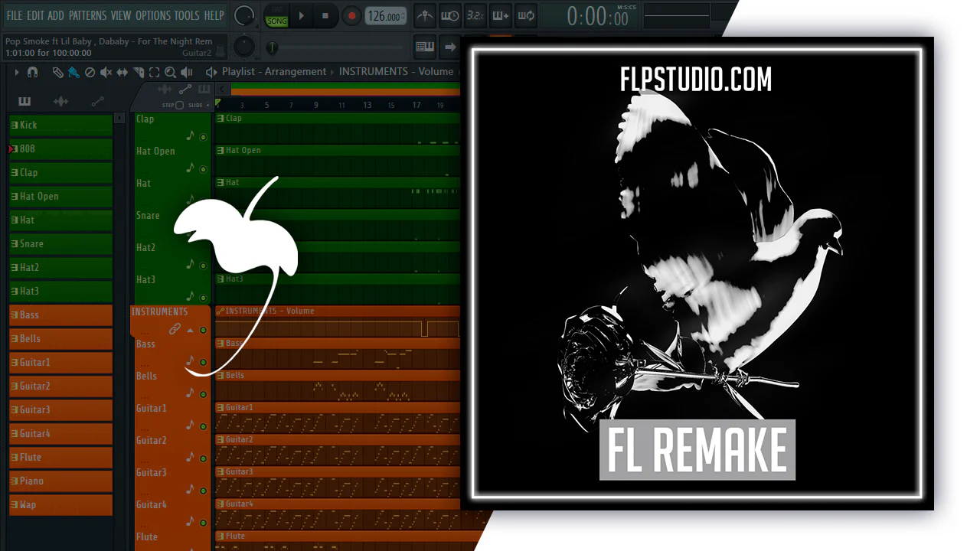980x551 pixels.
Task: Open the PATTERNS menu
Action: [x=88, y=15]
